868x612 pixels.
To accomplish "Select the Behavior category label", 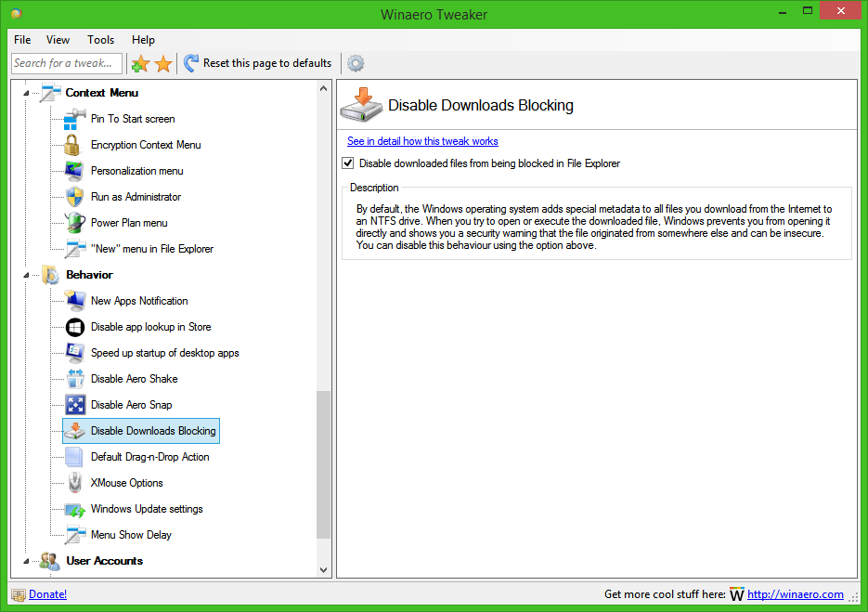I will click(89, 275).
